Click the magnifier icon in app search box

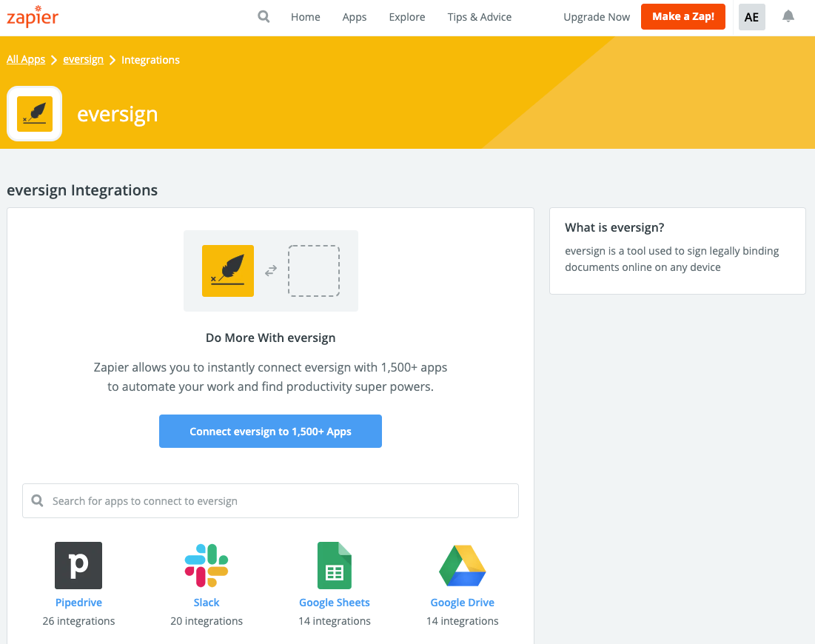[x=38, y=500]
